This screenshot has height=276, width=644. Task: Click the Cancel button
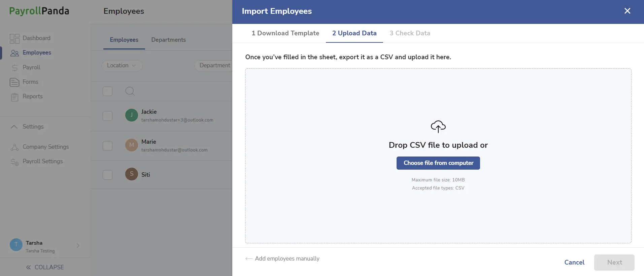[x=574, y=262]
